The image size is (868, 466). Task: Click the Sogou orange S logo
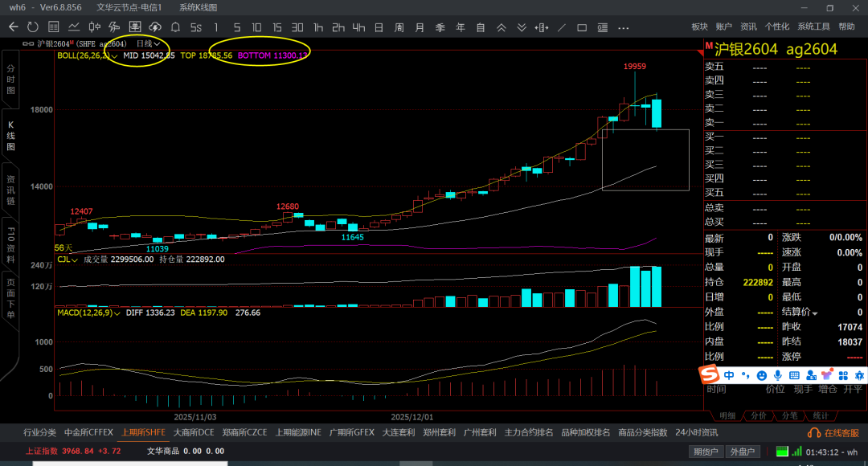coord(709,374)
